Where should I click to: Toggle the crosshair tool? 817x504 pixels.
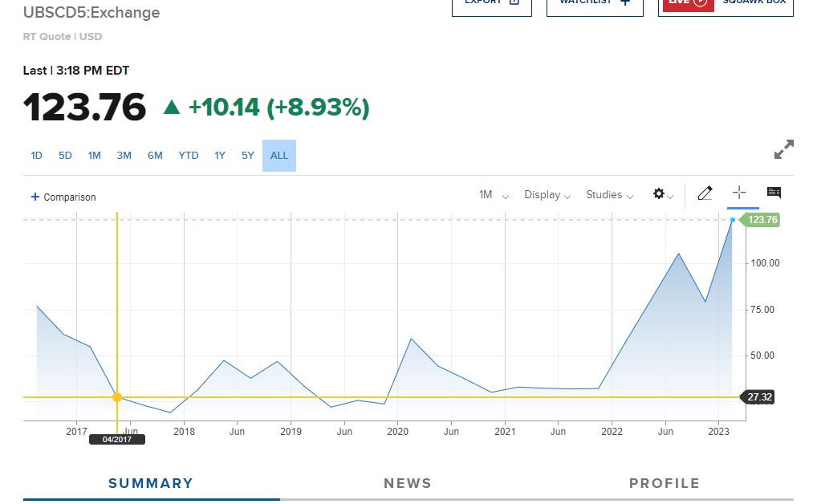coord(739,193)
